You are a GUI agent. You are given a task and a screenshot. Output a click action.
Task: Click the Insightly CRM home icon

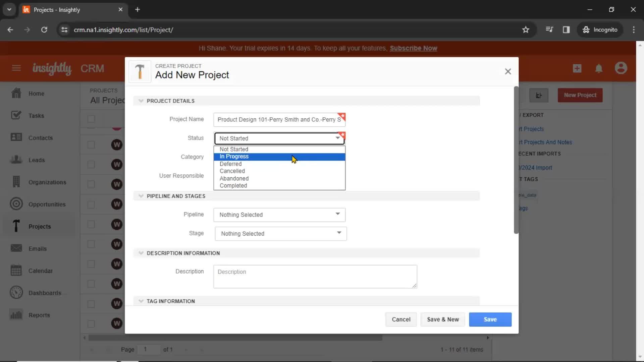coord(16,93)
